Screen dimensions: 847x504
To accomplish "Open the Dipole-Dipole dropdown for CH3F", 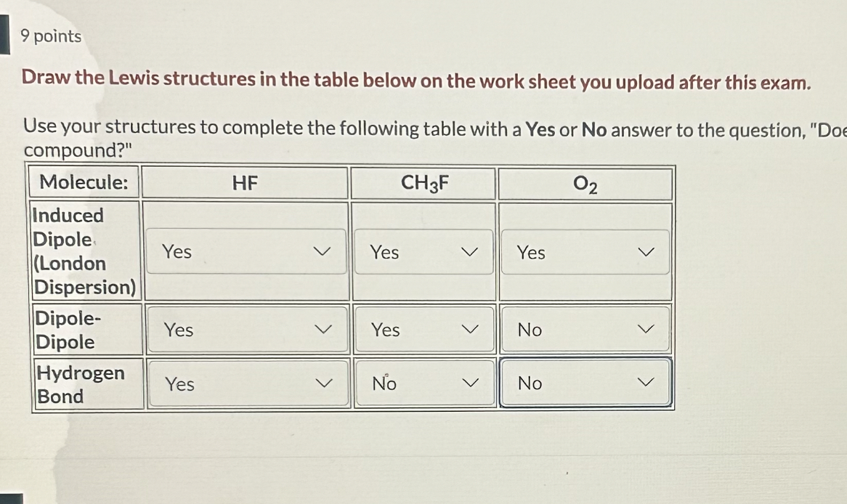I will point(423,330).
